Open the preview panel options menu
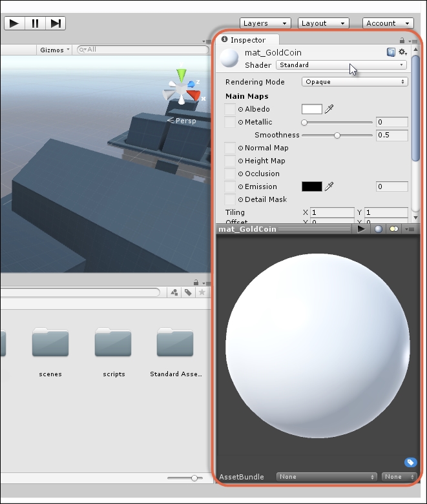This screenshot has height=504, width=427. coord(410,229)
